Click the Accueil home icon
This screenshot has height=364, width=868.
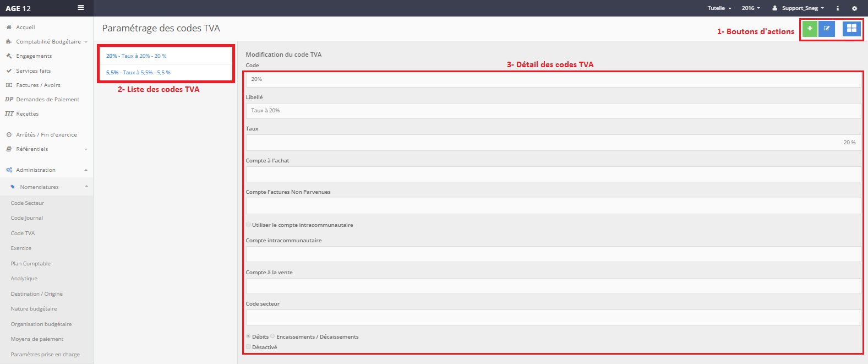click(9, 28)
